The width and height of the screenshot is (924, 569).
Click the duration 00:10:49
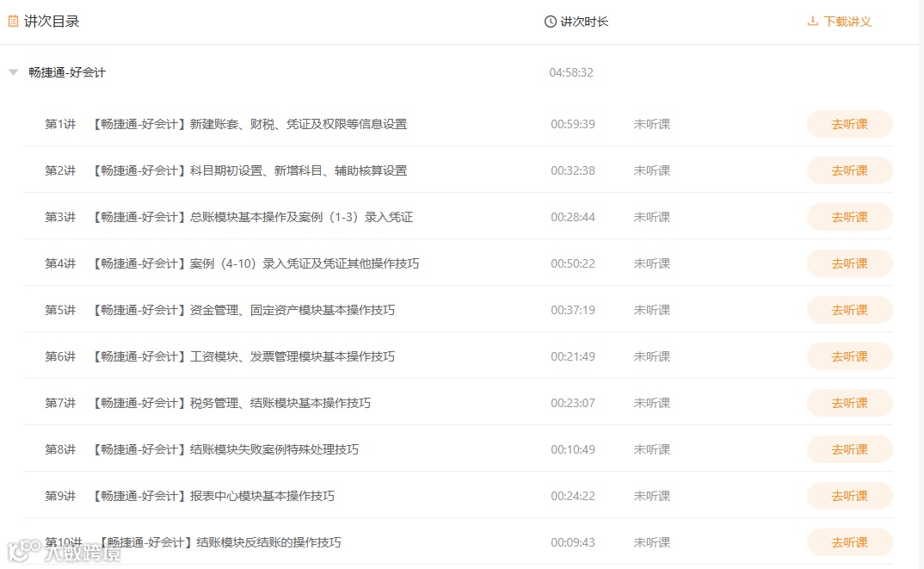573,450
